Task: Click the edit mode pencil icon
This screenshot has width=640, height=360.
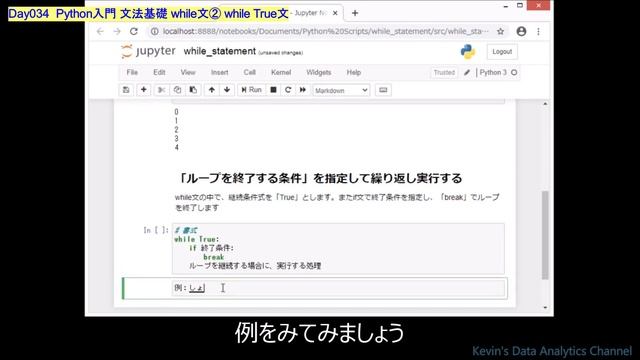Action: click(x=467, y=72)
